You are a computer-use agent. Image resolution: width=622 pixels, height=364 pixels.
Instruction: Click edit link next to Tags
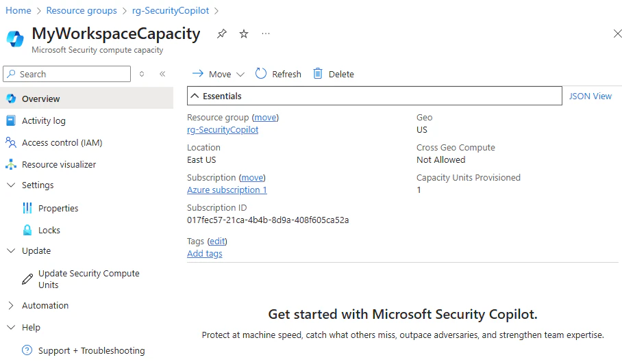pos(217,242)
